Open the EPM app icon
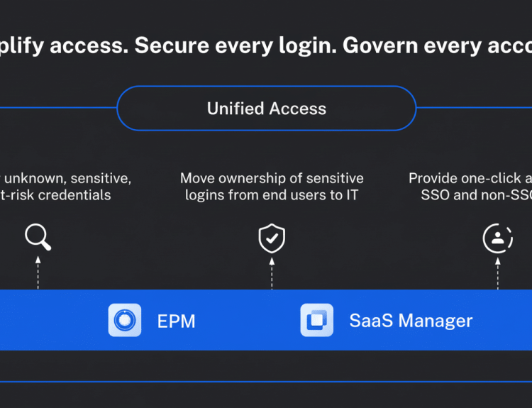Image resolution: width=532 pixels, height=408 pixels. tap(125, 320)
